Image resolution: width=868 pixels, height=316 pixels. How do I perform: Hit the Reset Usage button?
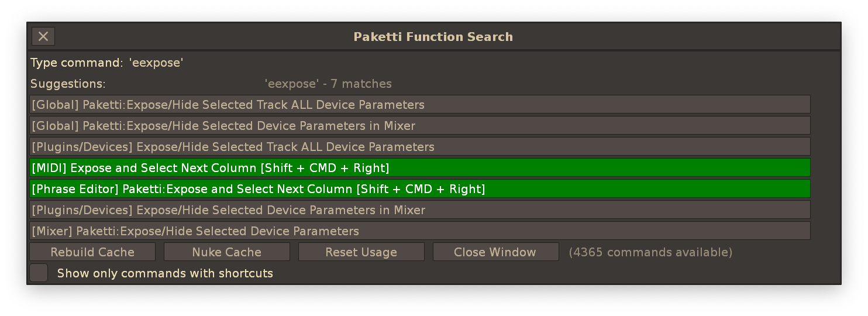[361, 252]
